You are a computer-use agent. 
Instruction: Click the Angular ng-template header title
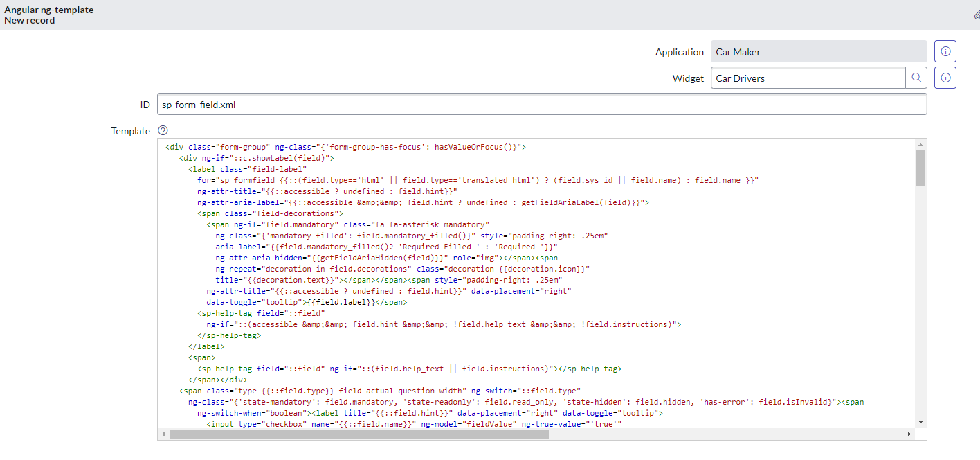pos(49,10)
